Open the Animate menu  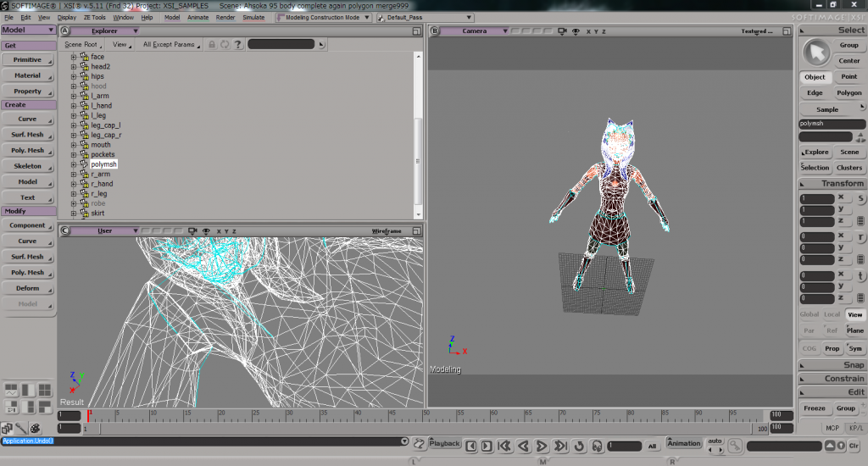198,18
